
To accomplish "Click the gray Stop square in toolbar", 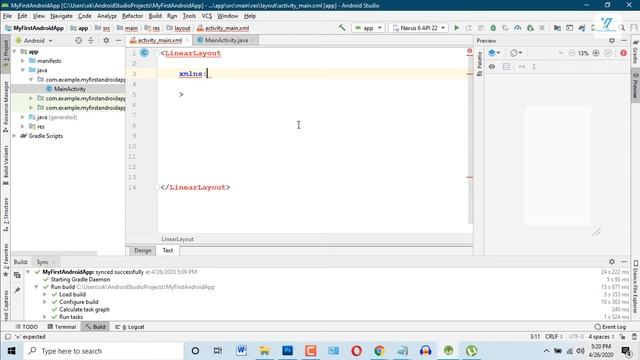I will [542, 28].
